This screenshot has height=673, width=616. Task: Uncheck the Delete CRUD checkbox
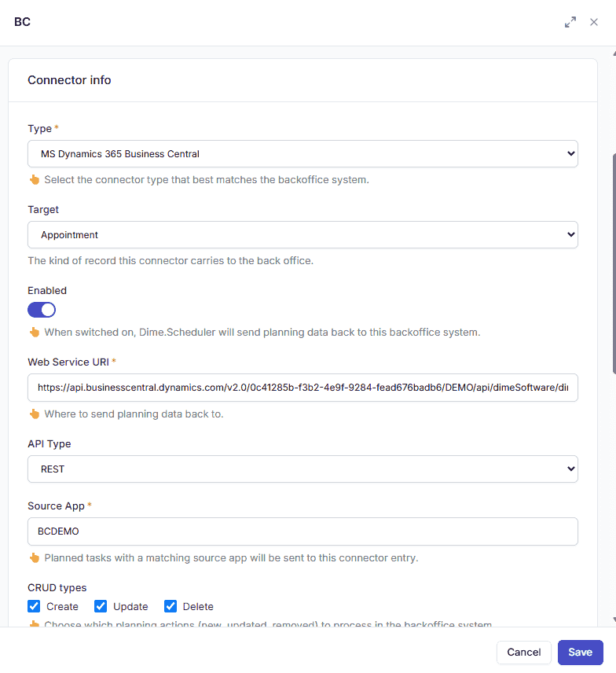pos(170,606)
